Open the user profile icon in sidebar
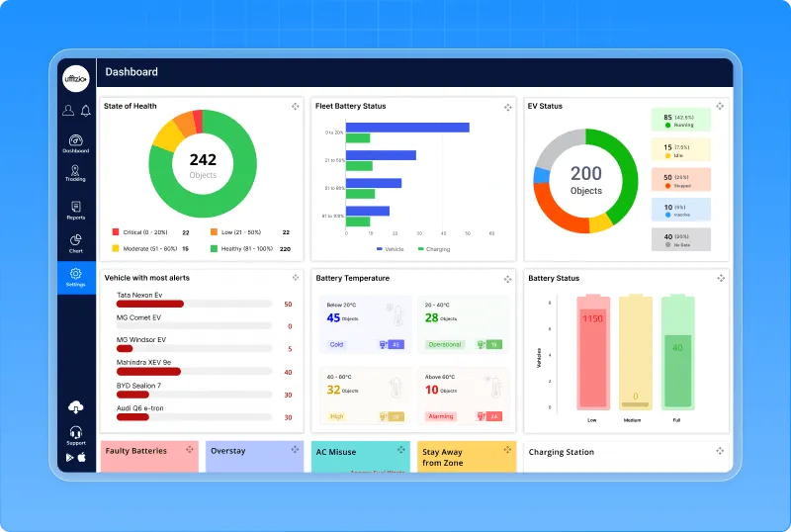Screen dimensions: 791x532 point(68,111)
